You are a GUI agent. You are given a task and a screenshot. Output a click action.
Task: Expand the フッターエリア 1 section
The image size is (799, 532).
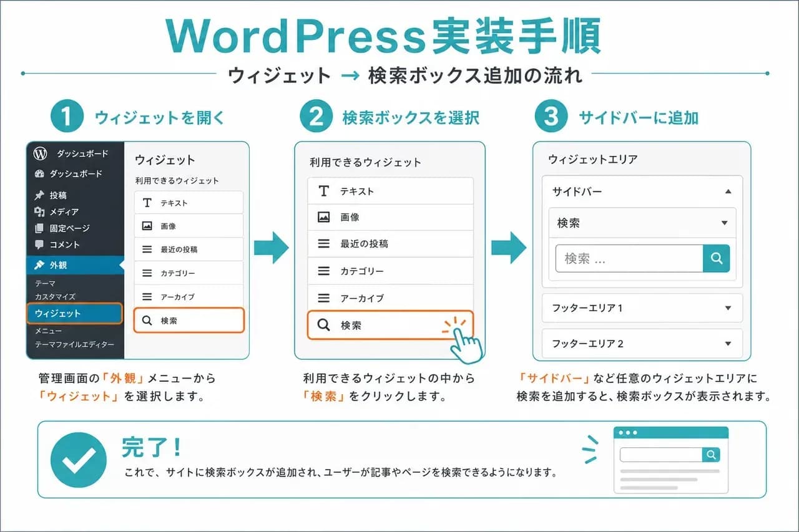[x=642, y=308]
